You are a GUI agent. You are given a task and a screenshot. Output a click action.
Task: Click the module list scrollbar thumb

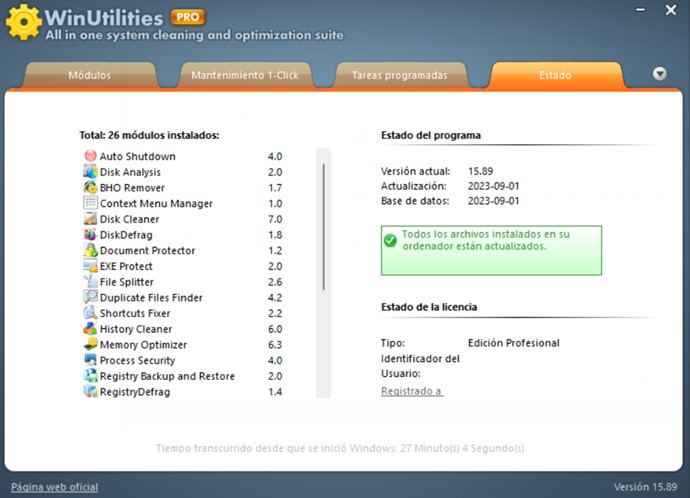[x=324, y=227]
